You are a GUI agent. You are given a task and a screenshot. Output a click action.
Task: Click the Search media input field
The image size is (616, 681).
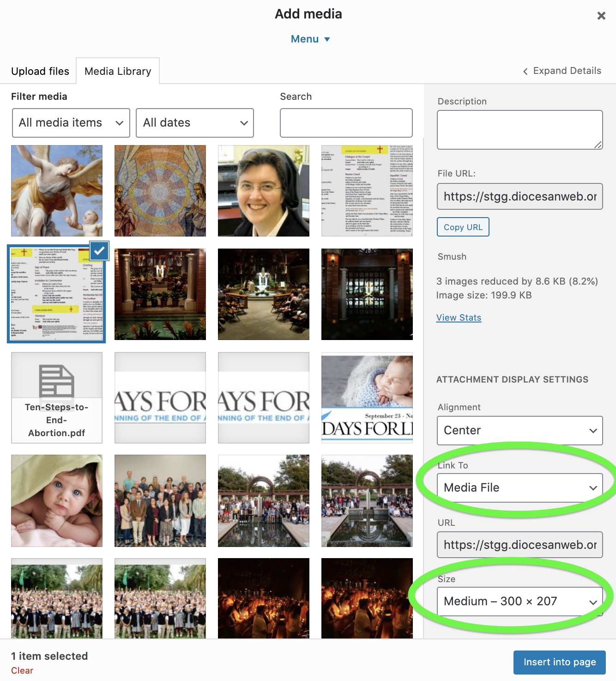(x=346, y=123)
